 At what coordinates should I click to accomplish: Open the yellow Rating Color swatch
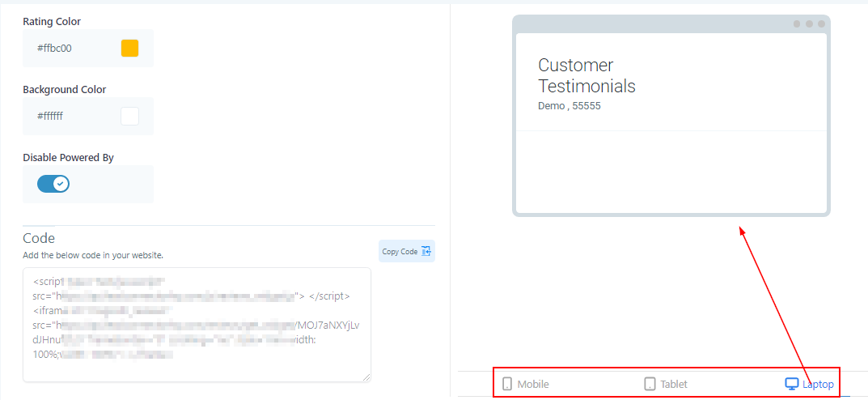[129, 48]
